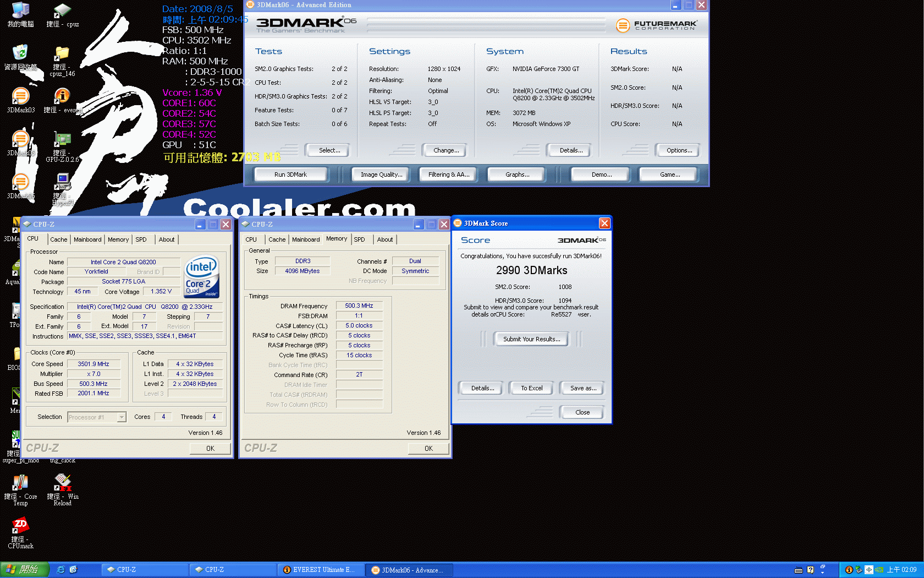Image resolution: width=924 pixels, height=578 pixels.
Task: Launch the 3DMark03 desktop icon
Action: click(20, 100)
